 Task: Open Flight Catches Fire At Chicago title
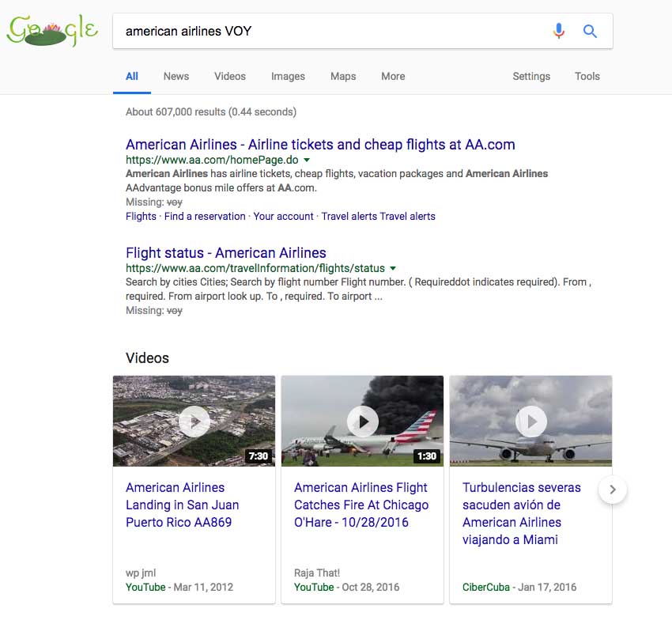tap(361, 505)
